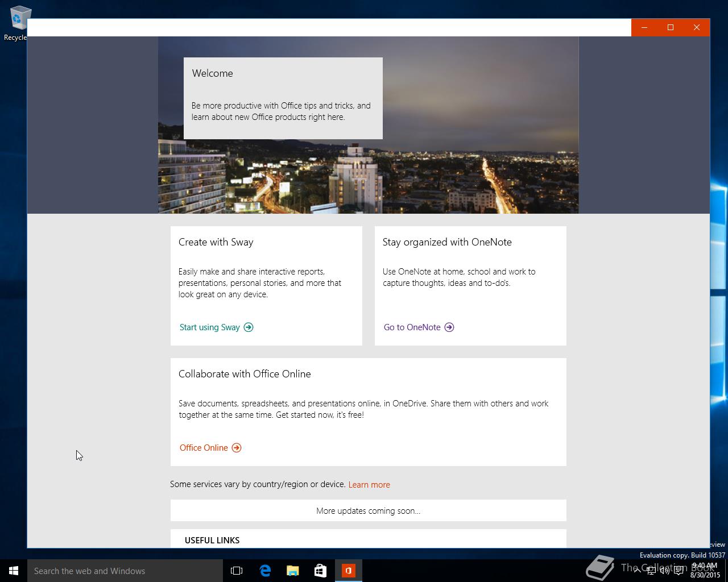Viewport: 728px width, 582px height.
Task: Open the volume tray icon
Action: click(665, 571)
